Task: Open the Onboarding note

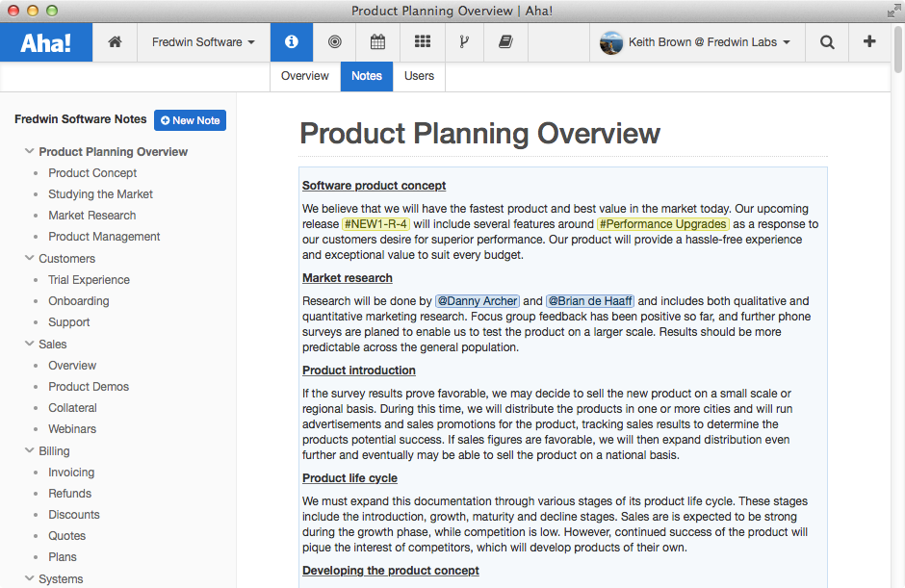Action: [79, 301]
